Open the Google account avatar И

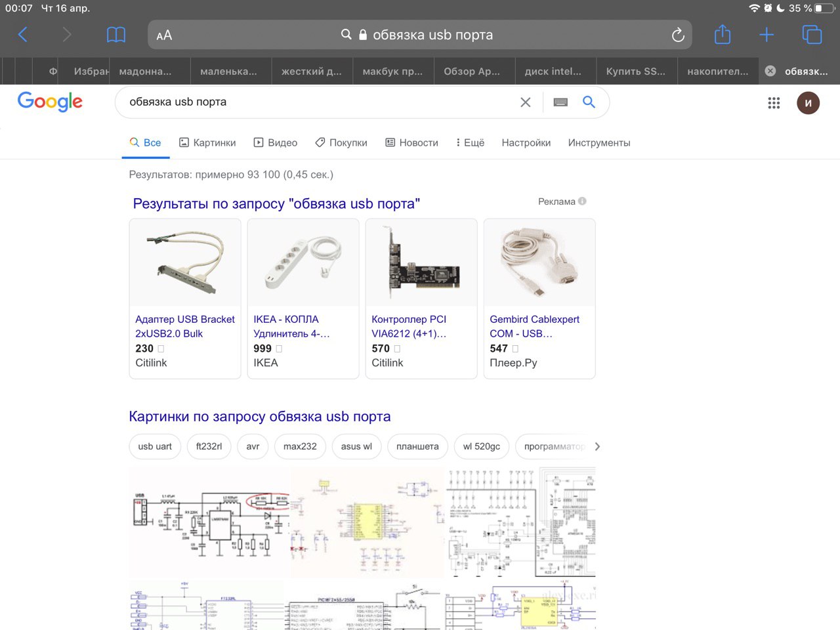pos(808,103)
